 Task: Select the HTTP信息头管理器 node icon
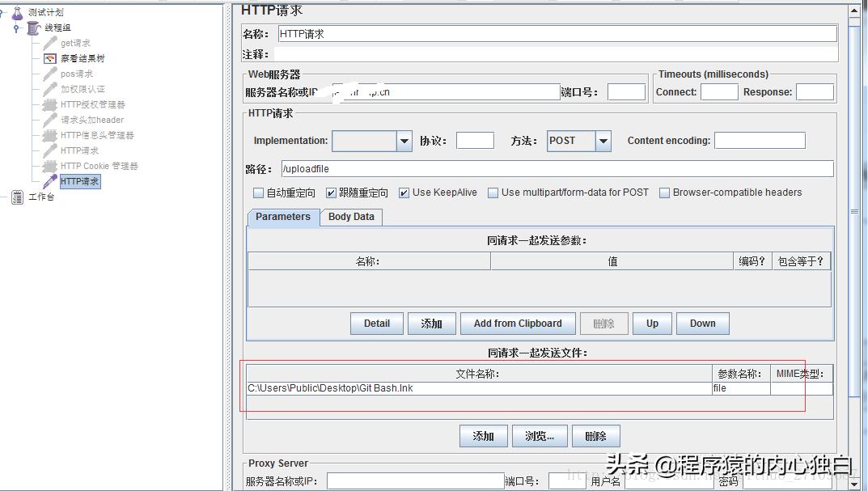48,135
